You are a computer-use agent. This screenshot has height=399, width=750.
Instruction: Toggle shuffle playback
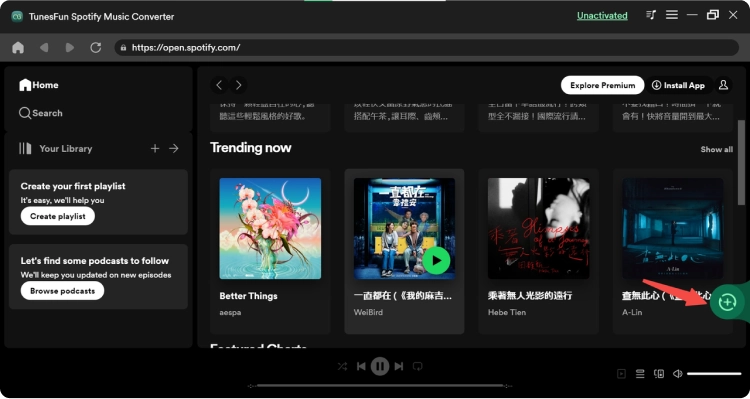click(x=342, y=366)
